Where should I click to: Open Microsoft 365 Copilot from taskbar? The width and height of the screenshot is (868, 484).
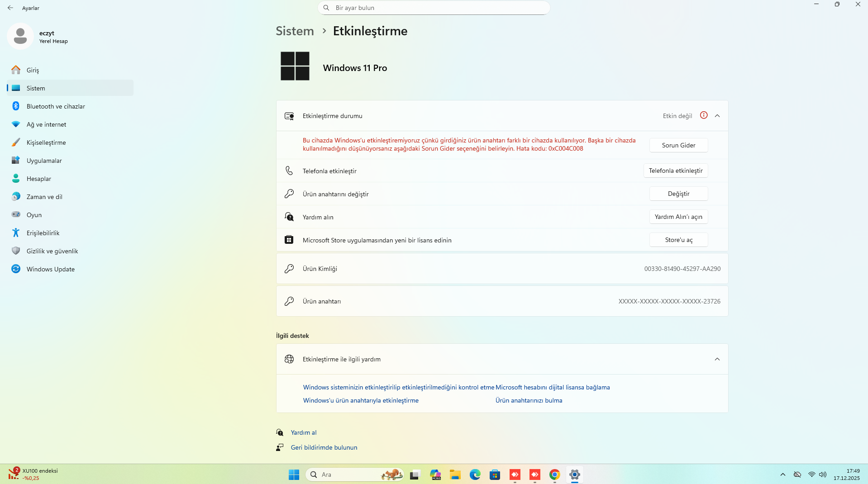point(435,475)
